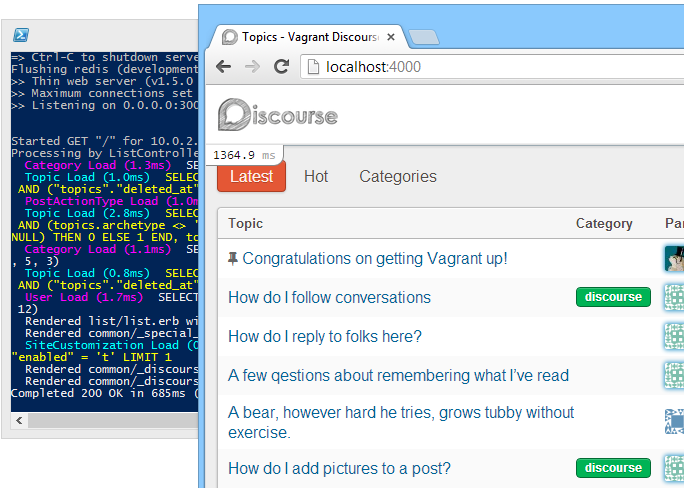Click the 'Flushing redis' terminal line

(104, 69)
